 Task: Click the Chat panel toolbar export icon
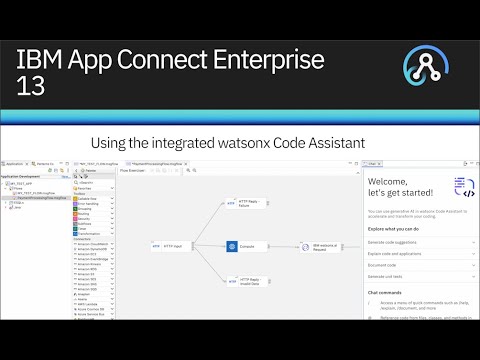[466, 164]
